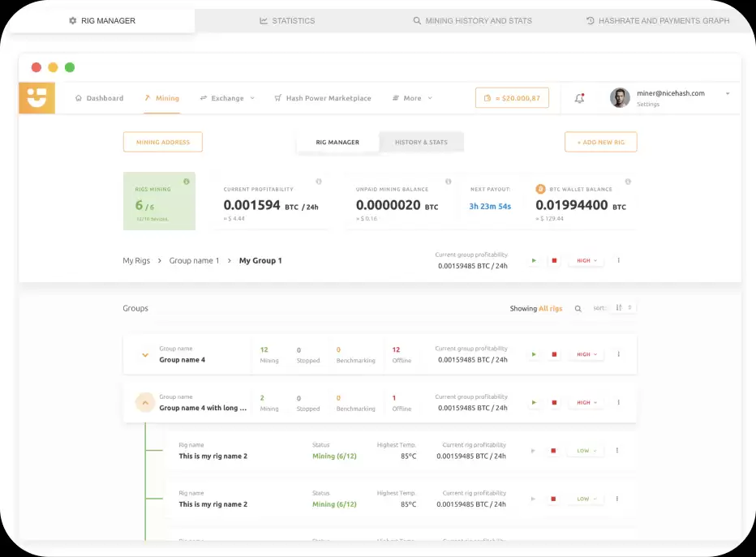The width and height of the screenshot is (756, 557).
Task: Click the search icon beside All rigs
Action: [578, 308]
